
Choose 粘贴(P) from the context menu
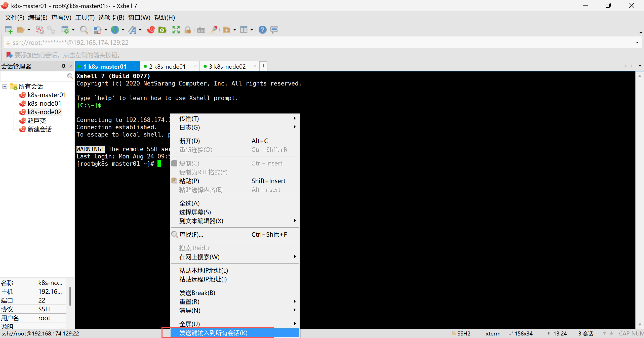pos(235,181)
